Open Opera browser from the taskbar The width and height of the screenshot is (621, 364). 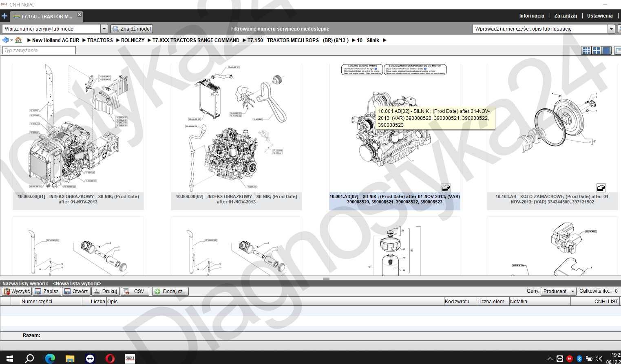pos(110,358)
